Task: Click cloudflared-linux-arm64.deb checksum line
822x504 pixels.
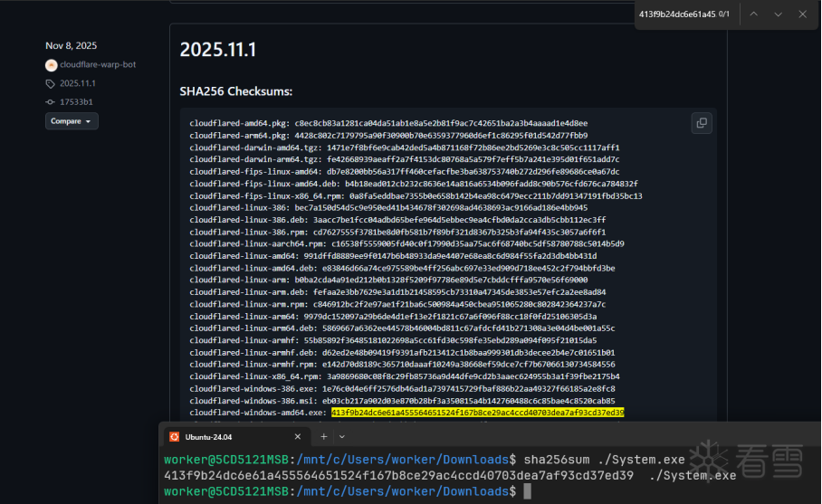Action: (x=402, y=328)
